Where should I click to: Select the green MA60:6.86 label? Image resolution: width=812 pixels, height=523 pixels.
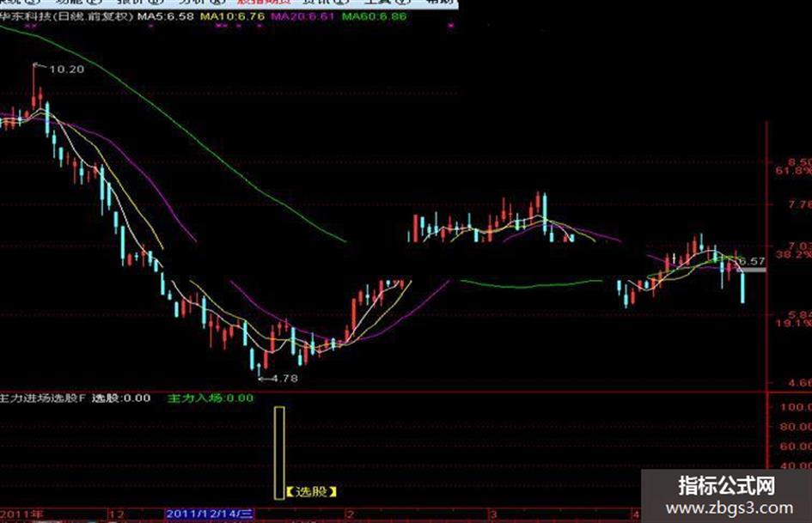(375, 16)
